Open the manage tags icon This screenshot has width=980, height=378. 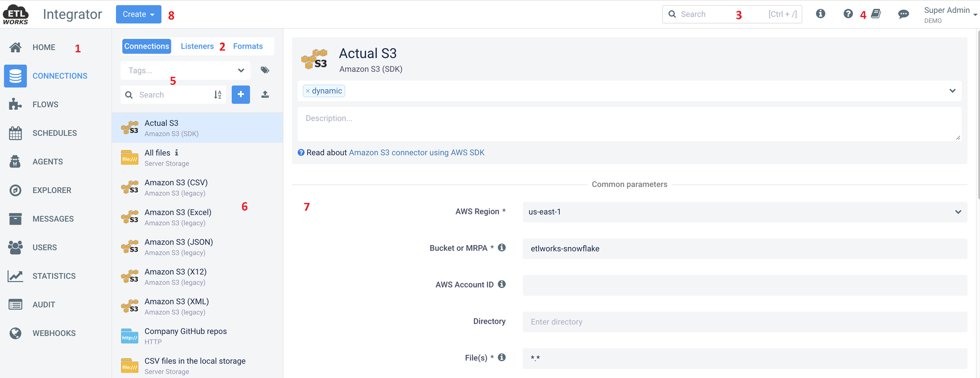pyautogui.click(x=265, y=70)
